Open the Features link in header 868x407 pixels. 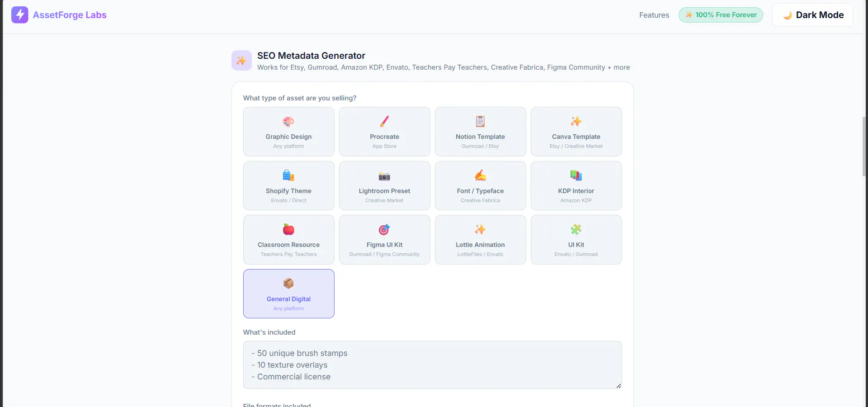pos(654,15)
